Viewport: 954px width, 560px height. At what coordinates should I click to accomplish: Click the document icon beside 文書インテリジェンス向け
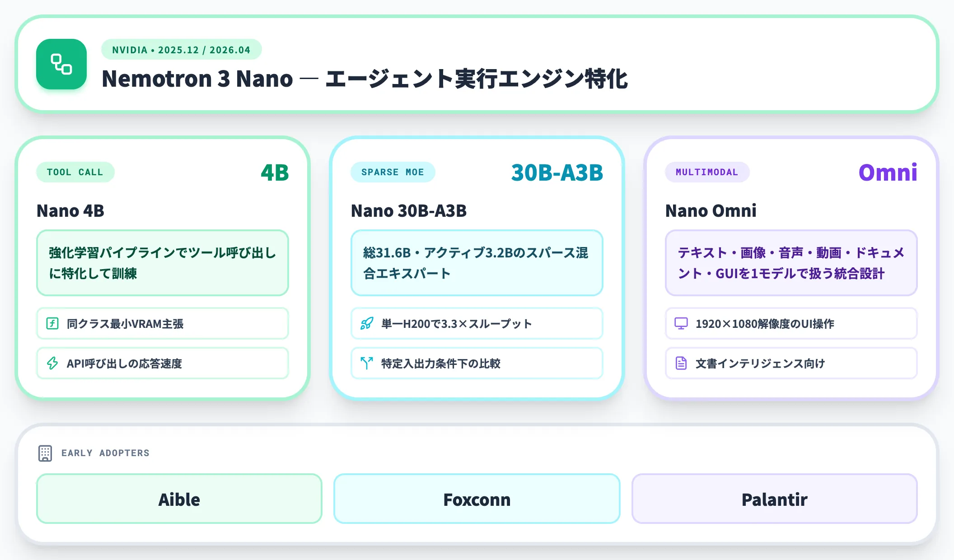(681, 363)
